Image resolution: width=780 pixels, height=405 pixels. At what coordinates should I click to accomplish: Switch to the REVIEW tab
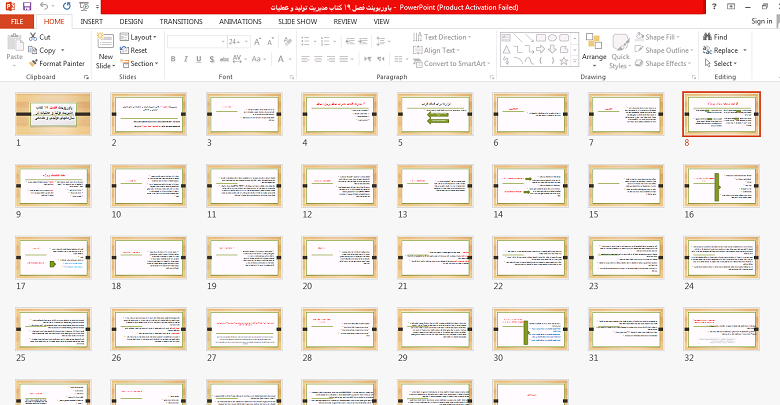[345, 21]
